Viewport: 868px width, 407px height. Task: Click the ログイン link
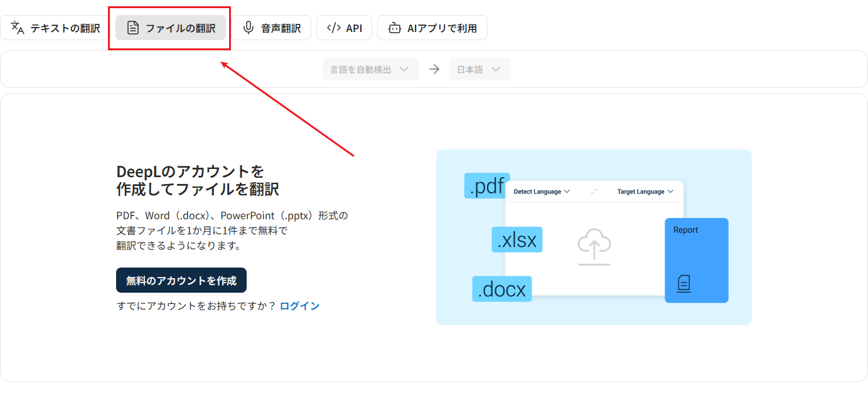coord(299,306)
